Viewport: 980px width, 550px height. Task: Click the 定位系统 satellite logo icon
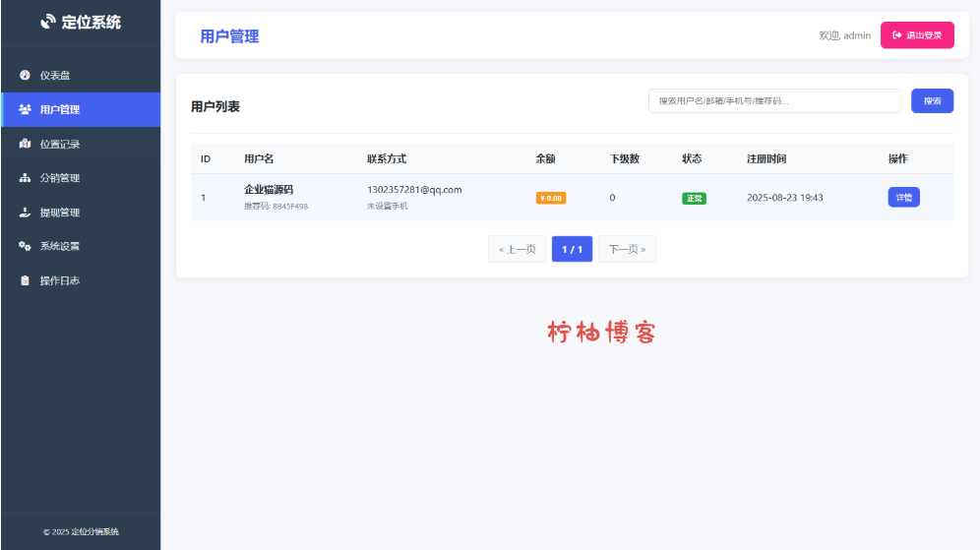click(x=48, y=22)
